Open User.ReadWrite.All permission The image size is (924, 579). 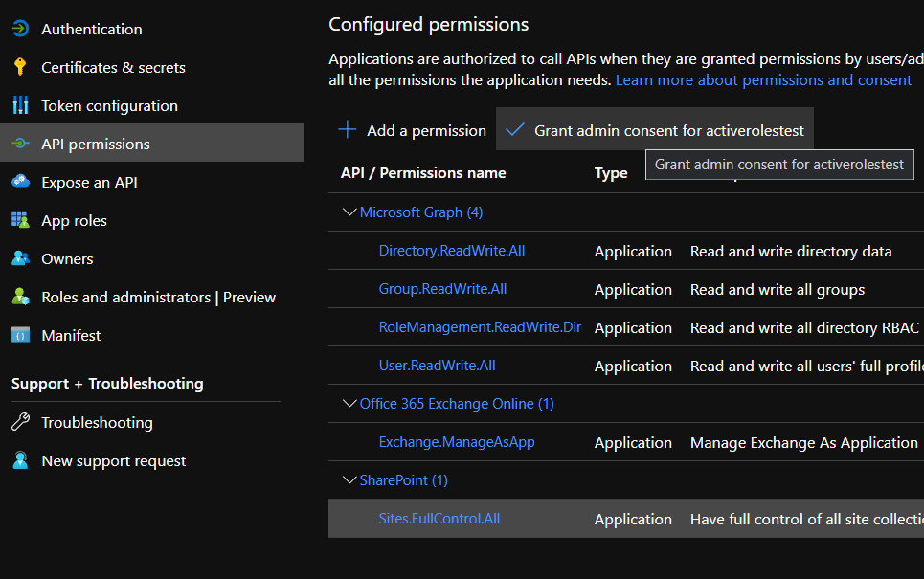tap(437, 366)
